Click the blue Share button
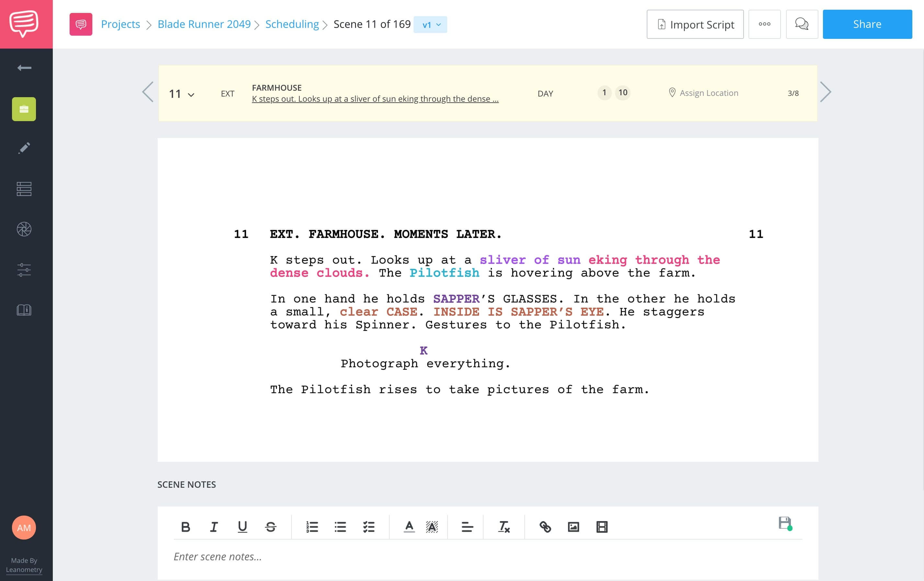The width and height of the screenshot is (924, 581). click(x=867, y=24)
